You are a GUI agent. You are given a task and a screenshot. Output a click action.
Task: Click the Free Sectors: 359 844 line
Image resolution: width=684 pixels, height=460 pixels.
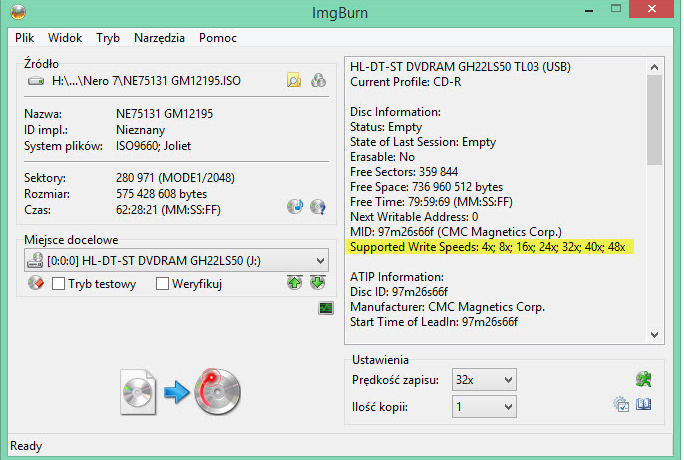point(404,172)
